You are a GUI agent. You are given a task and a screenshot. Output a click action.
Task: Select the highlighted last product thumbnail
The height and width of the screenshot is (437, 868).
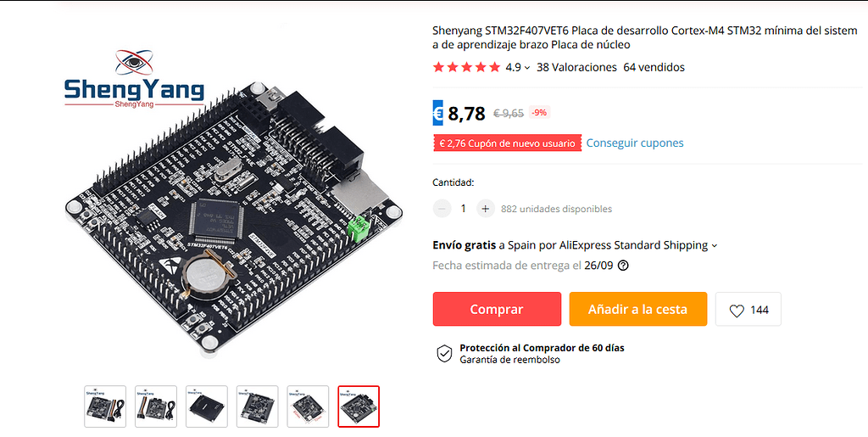[359, 406]
